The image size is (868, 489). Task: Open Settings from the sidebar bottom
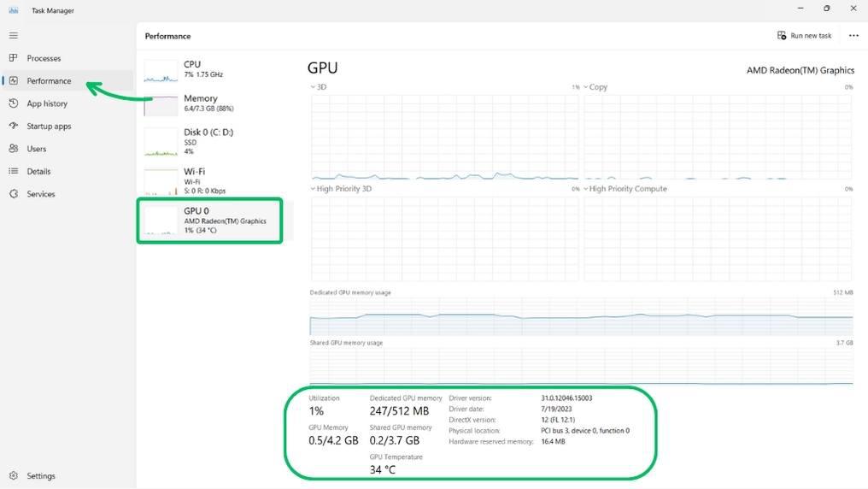pyautogui.click(x=13, y=476)
